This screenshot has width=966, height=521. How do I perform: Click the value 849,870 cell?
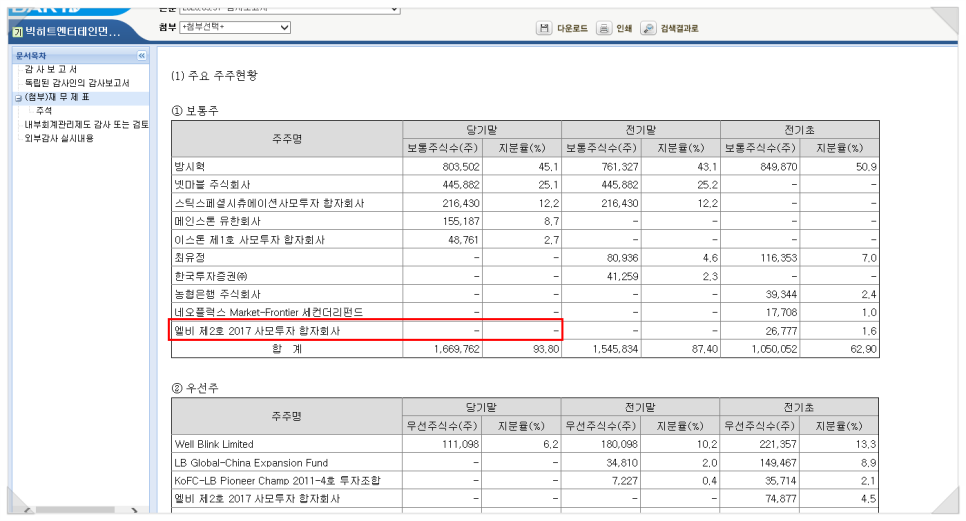tap(760, 166)
